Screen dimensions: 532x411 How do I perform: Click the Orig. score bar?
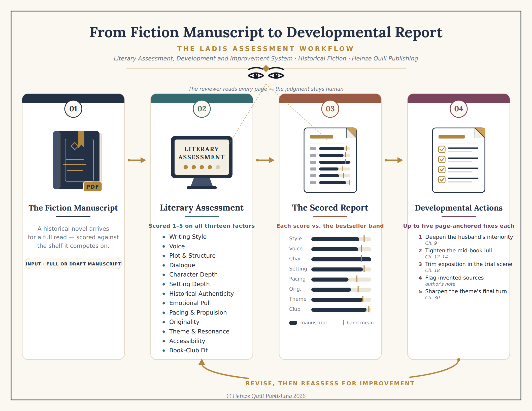(341, 289)
